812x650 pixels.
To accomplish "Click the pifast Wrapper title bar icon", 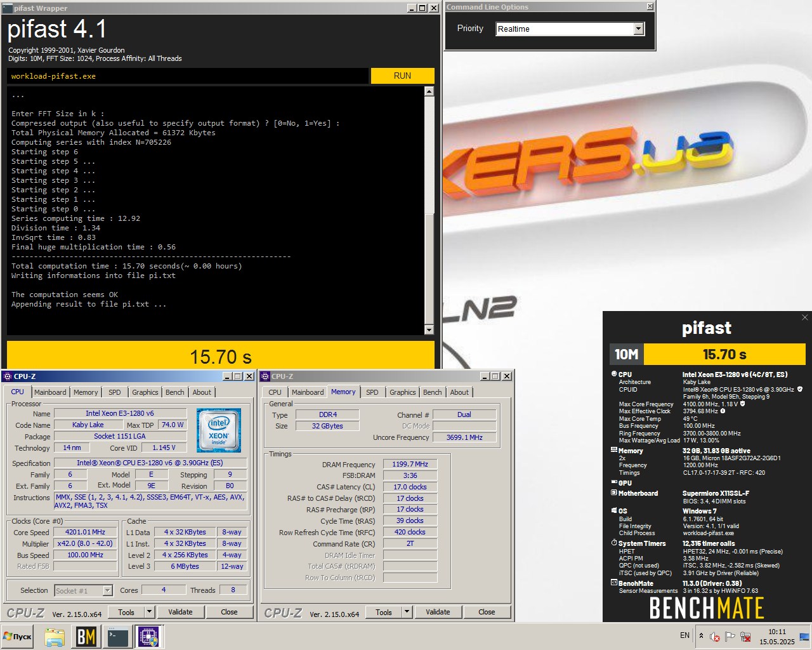I will 8,8.
